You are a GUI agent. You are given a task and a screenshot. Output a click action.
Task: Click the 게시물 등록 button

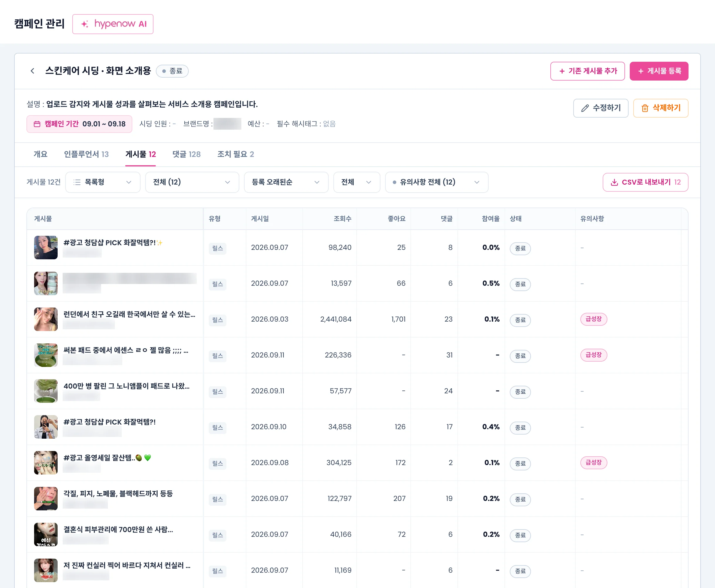click(659, 71)
